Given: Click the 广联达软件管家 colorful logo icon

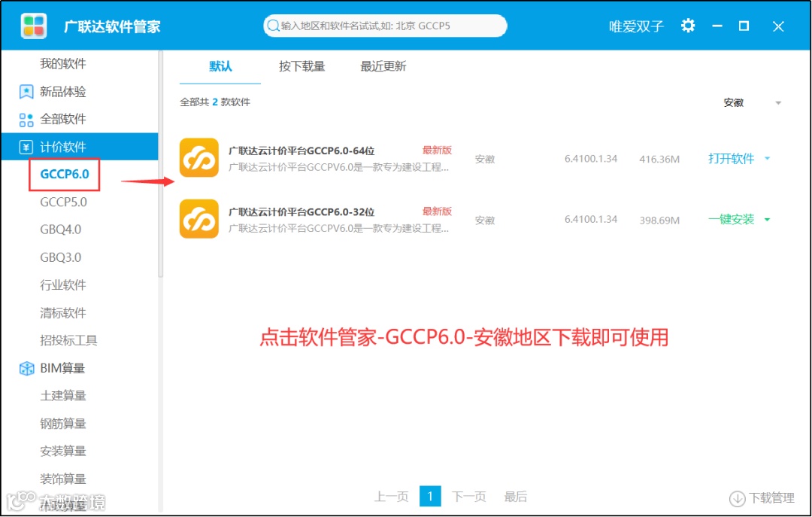Looking at the screenshot, I should pos(34,26).
